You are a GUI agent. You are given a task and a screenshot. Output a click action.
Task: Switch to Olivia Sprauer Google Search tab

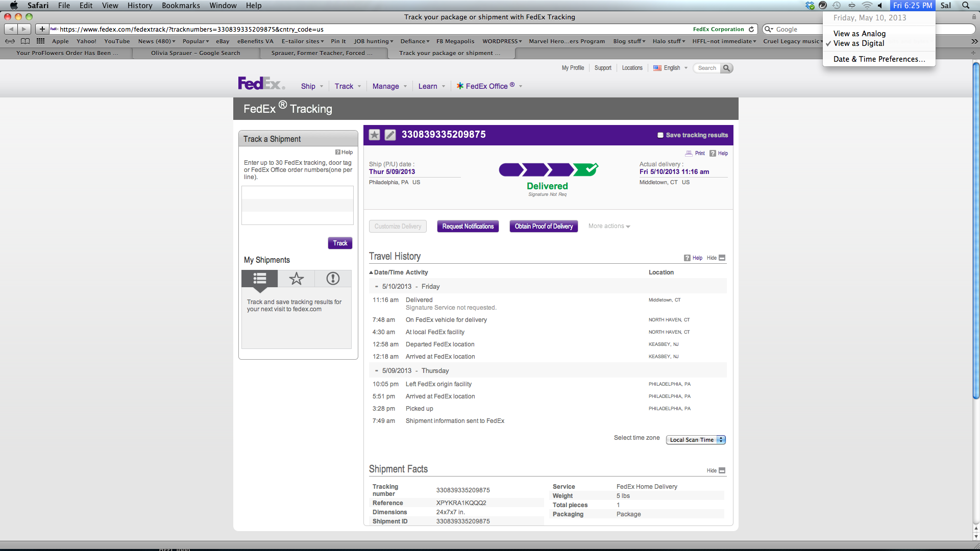click(195, 53)
